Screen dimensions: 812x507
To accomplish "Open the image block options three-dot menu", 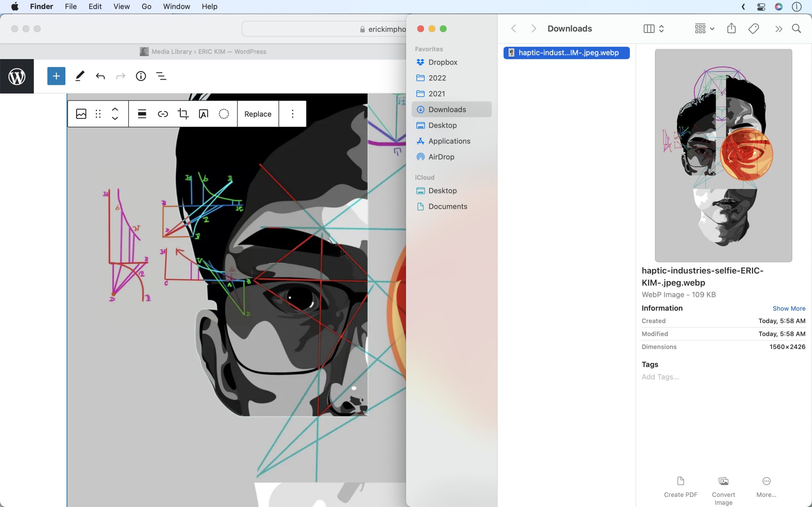I will click(292, 114).
